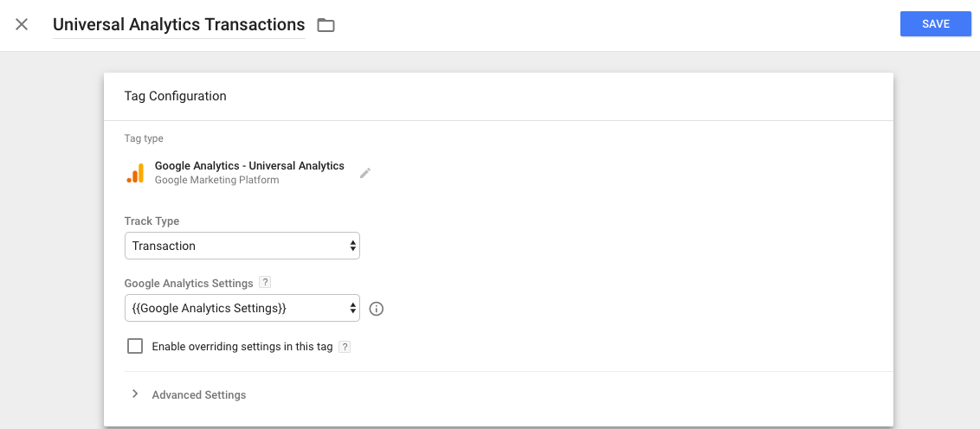Click the Track Type dropdown arrows

[x=352, y=246]
